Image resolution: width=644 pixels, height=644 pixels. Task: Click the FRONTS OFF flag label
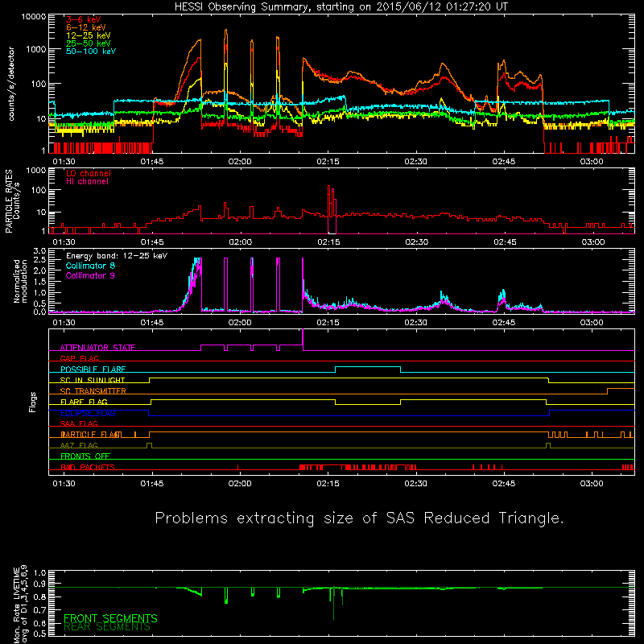(x=85, y=456)
